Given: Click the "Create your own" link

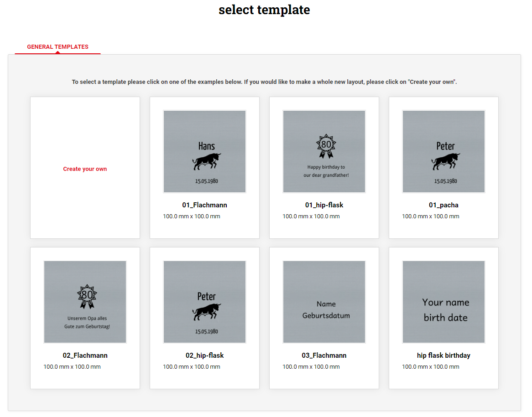Looking at the screenshot, I should click(x=85, y=169).
